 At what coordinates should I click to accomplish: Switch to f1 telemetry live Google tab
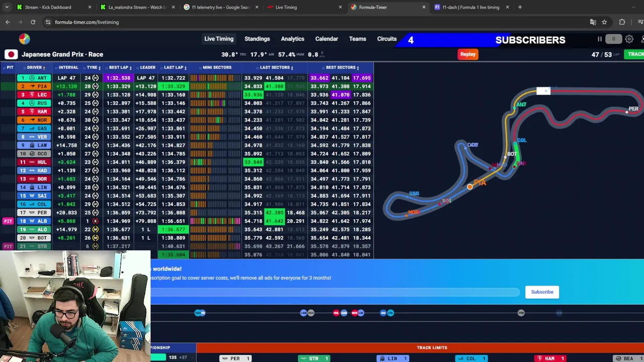[221, 7]
